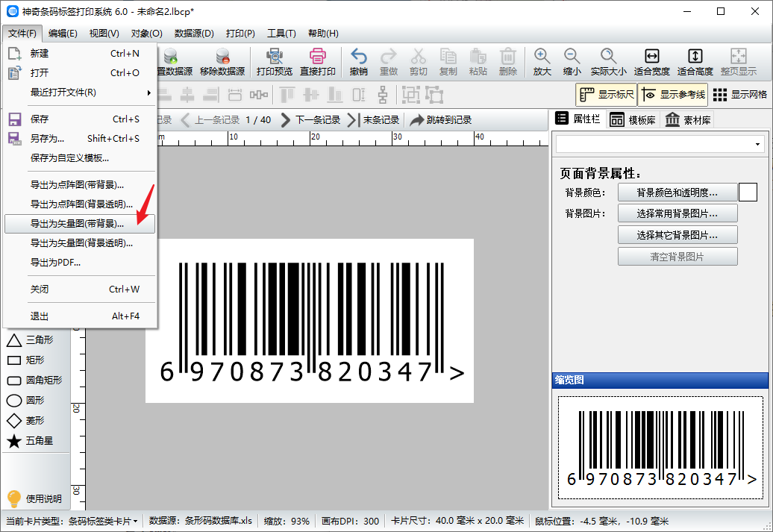Set canvas to actual size

[608, 62]
